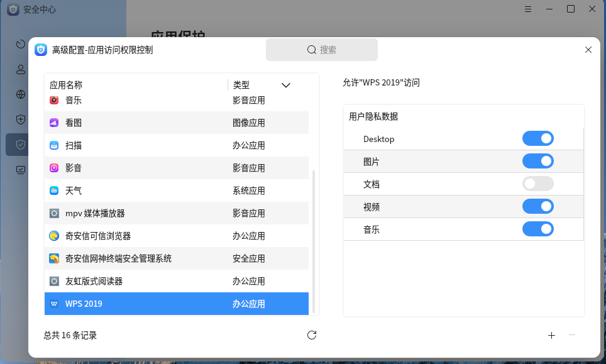Click 总共 16 条记录 status text
606x364 pixels.
70,335
